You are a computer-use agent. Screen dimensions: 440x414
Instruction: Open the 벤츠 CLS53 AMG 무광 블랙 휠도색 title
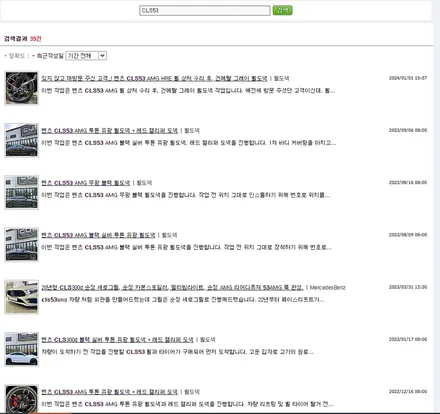coord(86,183)
